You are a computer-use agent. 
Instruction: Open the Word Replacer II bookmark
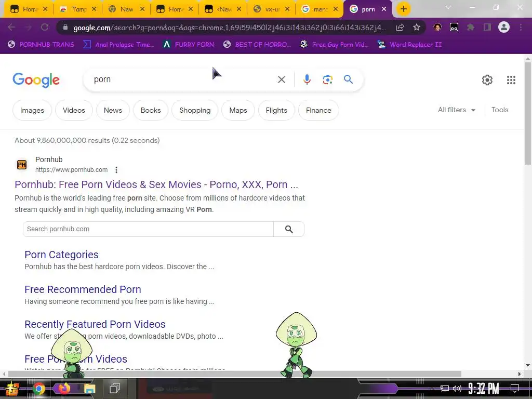(410, 45)
